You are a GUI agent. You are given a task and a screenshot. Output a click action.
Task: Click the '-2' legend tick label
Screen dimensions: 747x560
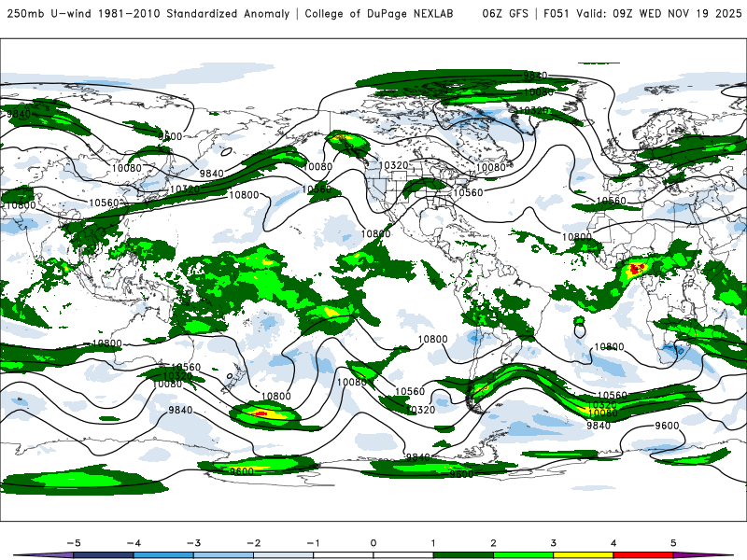253,543
